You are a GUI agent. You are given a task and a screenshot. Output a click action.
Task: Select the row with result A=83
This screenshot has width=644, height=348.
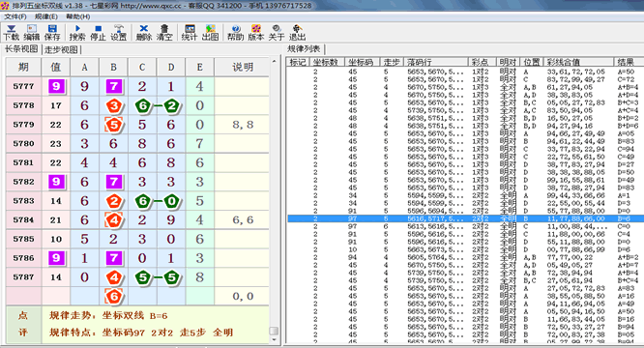(465, 288)
